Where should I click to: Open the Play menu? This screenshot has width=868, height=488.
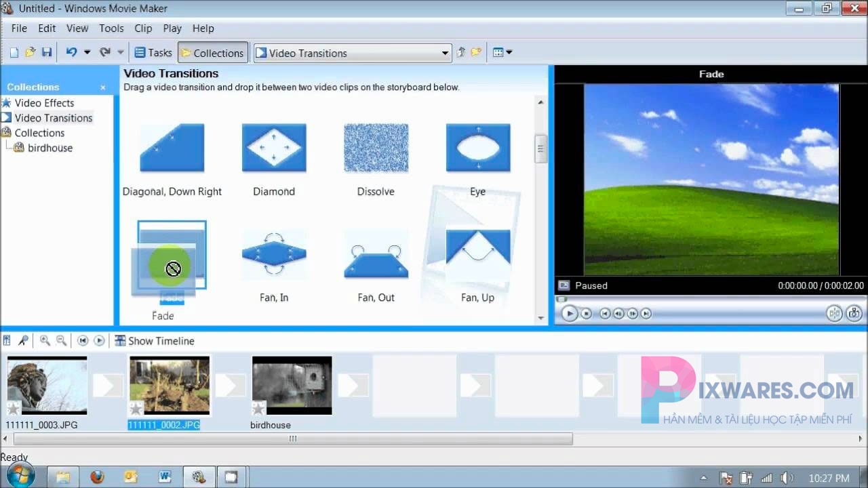tap(172, 28)
